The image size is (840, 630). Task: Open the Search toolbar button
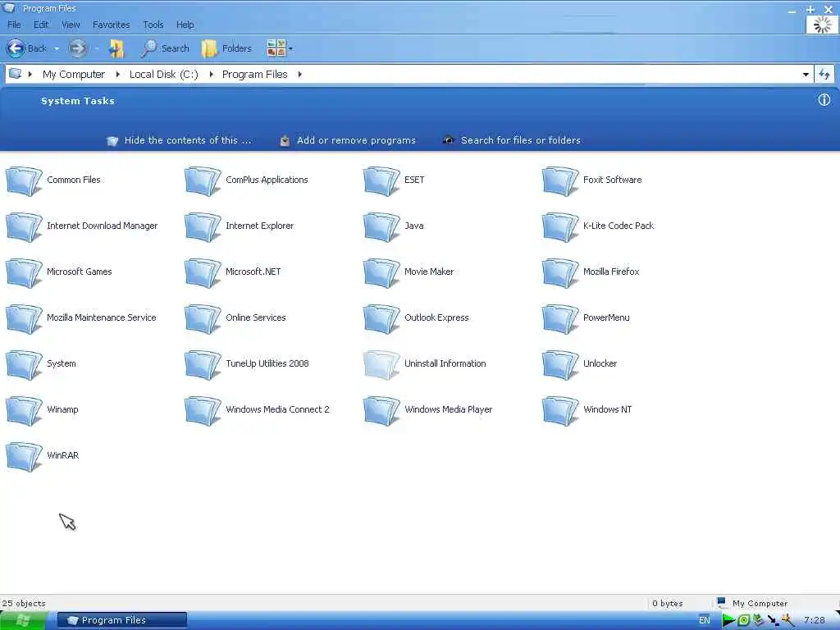coord(165,48)
